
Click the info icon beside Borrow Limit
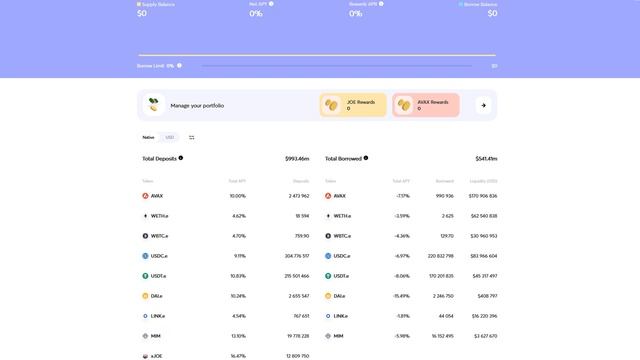point(179,65)
